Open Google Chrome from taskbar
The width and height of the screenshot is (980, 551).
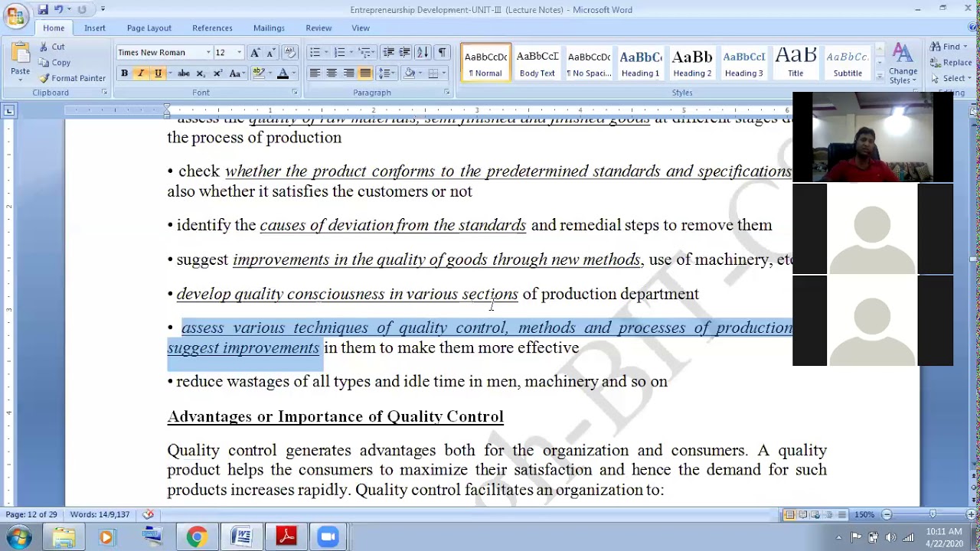click(x=197, y=537)
